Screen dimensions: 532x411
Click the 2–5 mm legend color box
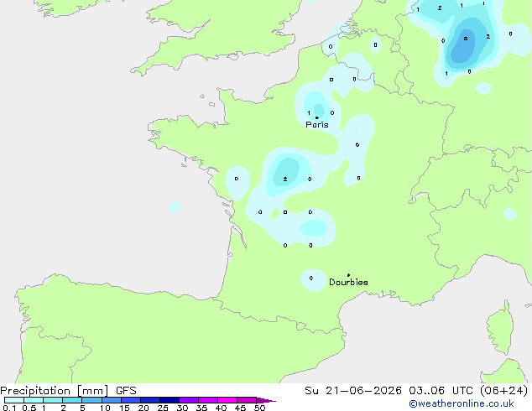tap(72, 400)
